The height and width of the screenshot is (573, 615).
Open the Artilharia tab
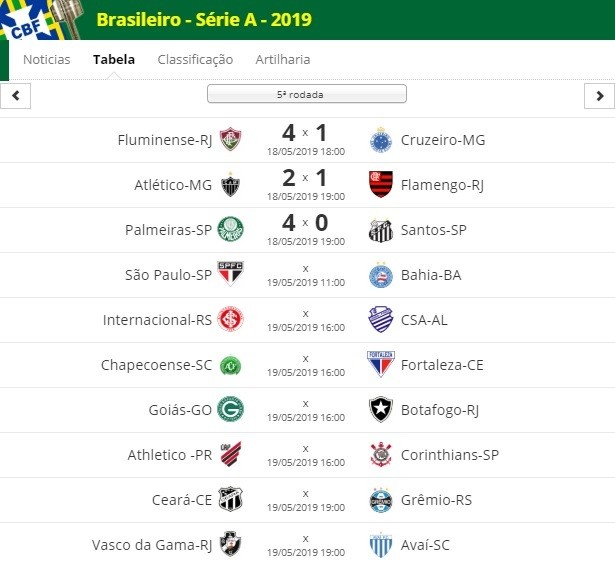[x=283, y=59]
